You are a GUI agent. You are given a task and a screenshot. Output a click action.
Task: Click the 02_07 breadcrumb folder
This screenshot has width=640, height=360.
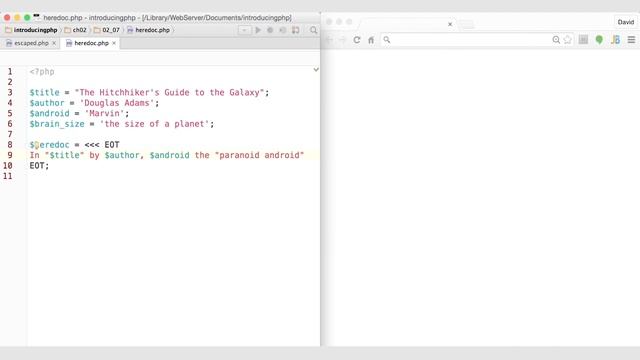point(107,30)
